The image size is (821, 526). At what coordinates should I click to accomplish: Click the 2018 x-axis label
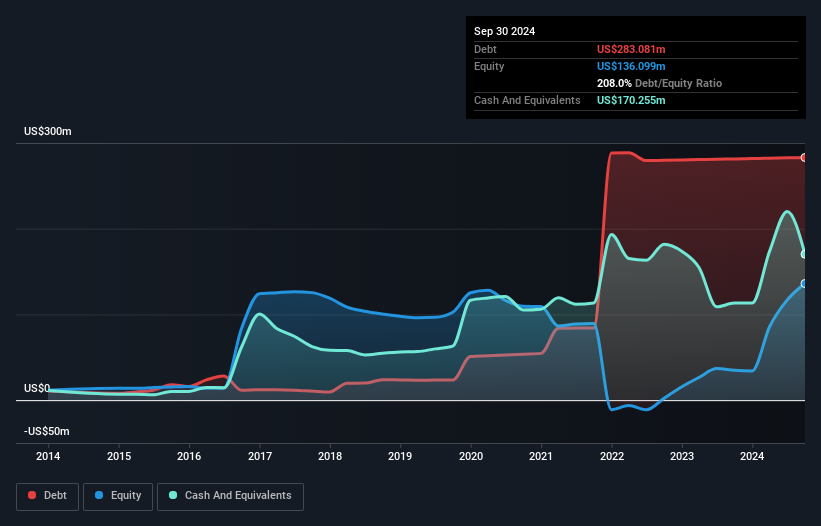pyautogui.click(x=330, y=456)
